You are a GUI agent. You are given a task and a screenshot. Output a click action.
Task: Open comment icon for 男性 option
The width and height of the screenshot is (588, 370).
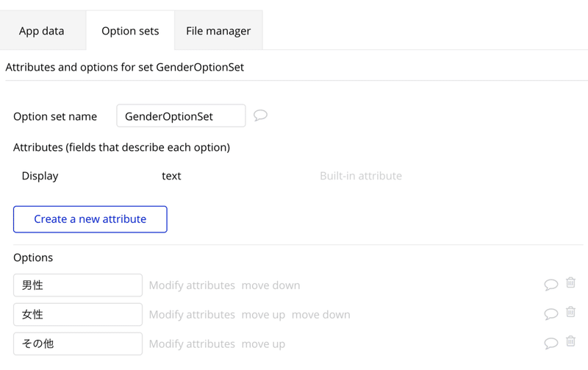coord(551,285)
